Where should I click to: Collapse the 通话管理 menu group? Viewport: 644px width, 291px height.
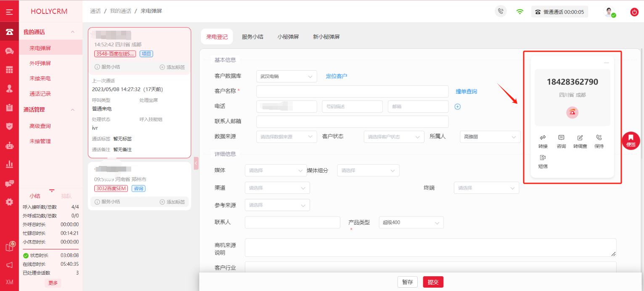coord(72,110)
